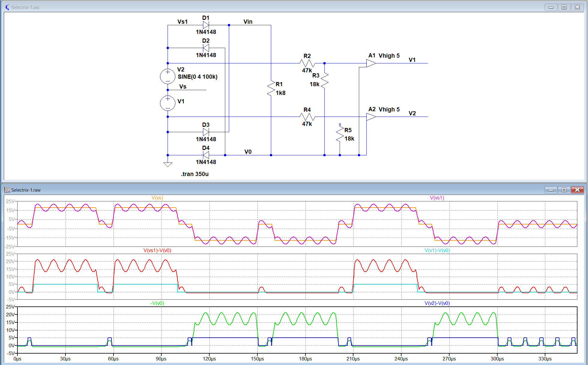Click the V2 sine voltage source symbol
588x365 pixels.
pyautogui.click(x=168, y=76)
